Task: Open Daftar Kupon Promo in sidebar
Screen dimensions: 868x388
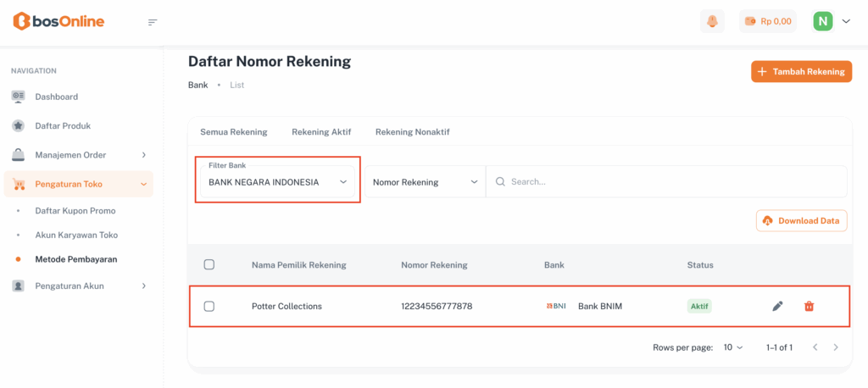Action: pos(75,211)
